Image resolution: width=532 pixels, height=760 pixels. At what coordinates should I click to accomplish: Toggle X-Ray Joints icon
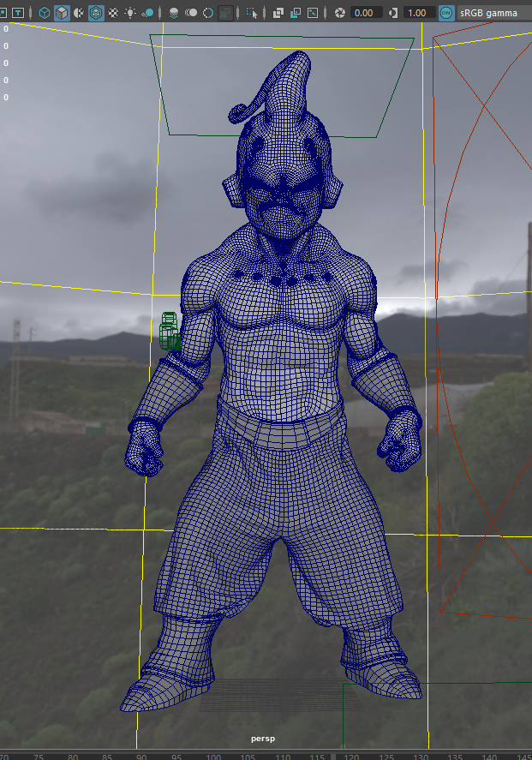point(313,13)
